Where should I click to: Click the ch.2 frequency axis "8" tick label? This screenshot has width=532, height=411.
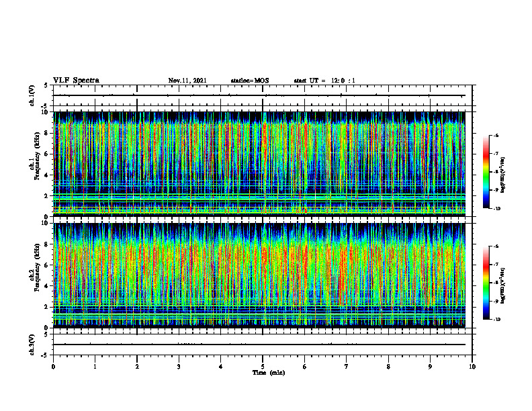[x=48, y=244]
